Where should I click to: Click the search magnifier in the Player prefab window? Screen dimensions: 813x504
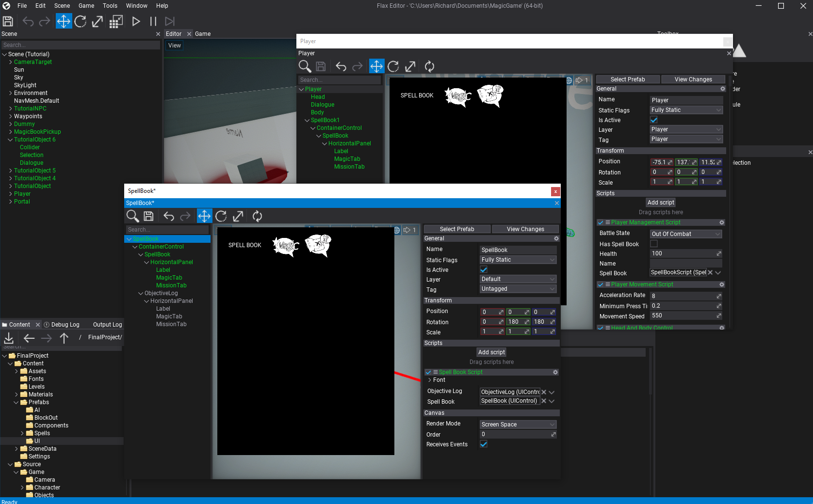point(305,66)
